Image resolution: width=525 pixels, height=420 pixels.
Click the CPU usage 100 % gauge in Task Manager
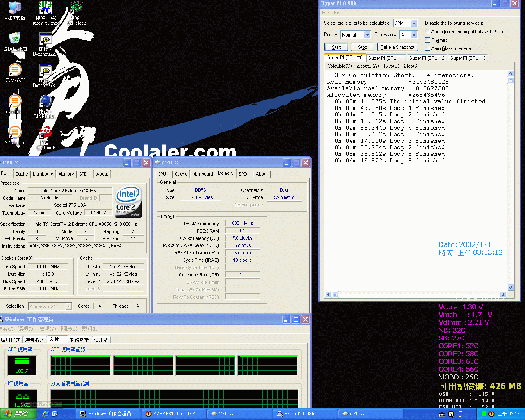[22, 365]
